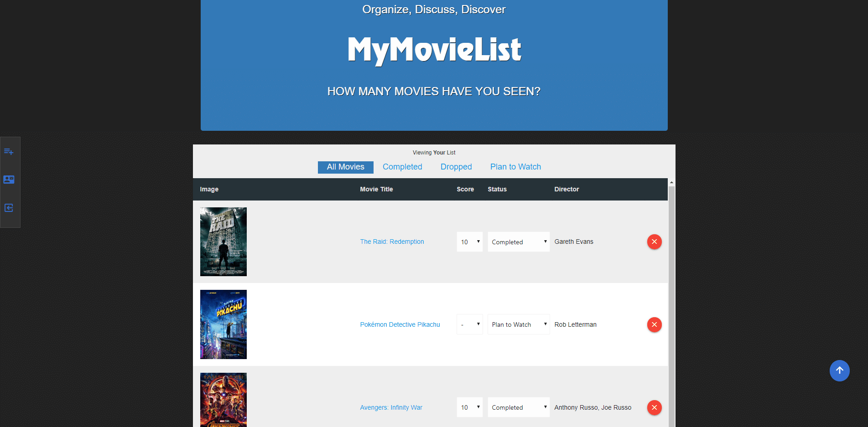Log out using the sidebar exit icon

9,208
